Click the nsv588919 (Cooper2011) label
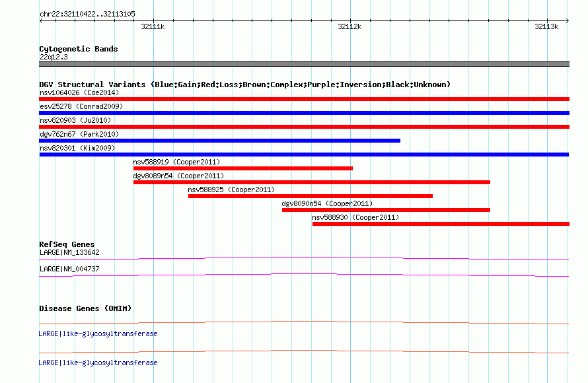The image size is (588, 383). (x=176, y=162)
